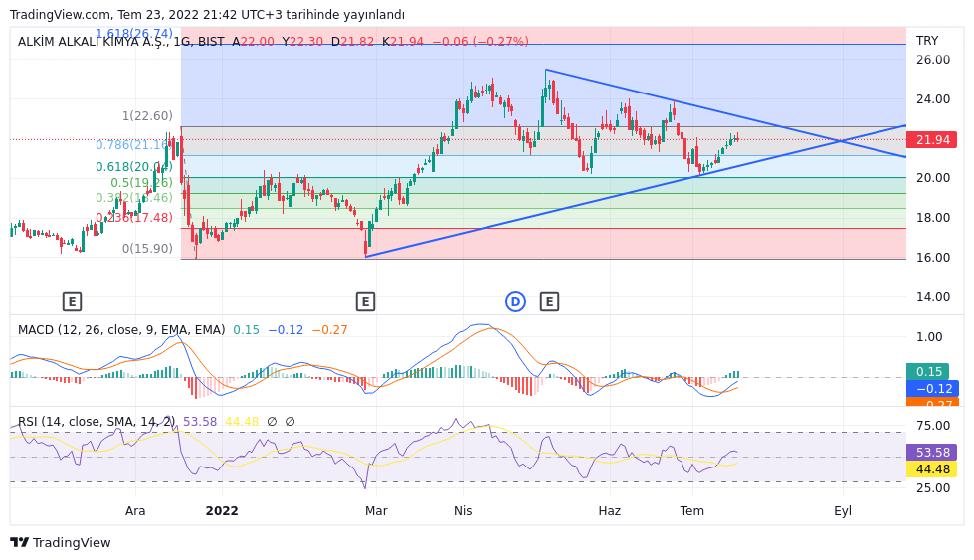Click the 2022 year label on time axis

click(222, 511)
